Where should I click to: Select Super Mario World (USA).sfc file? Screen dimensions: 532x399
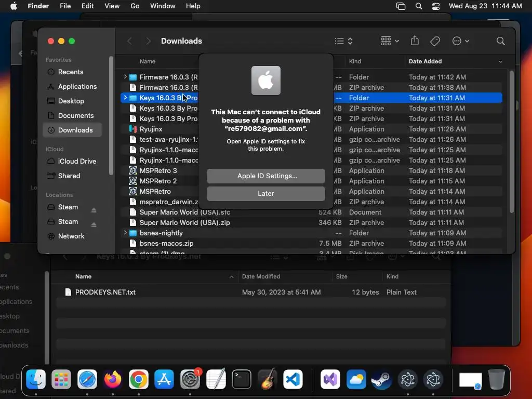[x=311, y=212]
